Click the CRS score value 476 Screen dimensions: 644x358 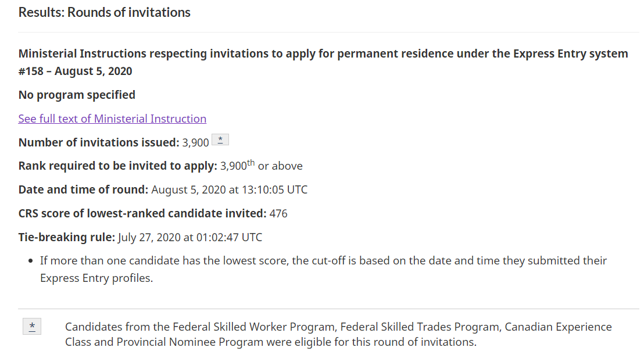pyautogui.click(x=278, y=213)
